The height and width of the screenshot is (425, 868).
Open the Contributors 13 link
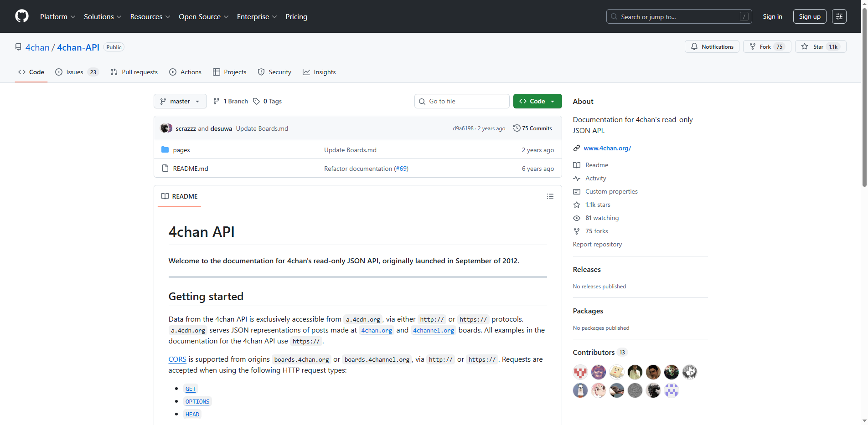pos(600,353)
